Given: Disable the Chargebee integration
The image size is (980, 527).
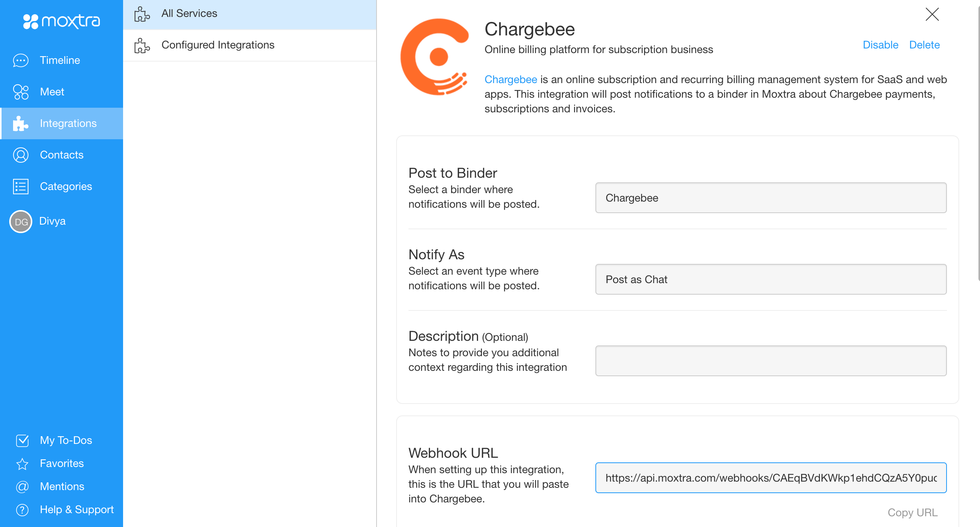Looking at the screenshot, I should click(880, 45).
